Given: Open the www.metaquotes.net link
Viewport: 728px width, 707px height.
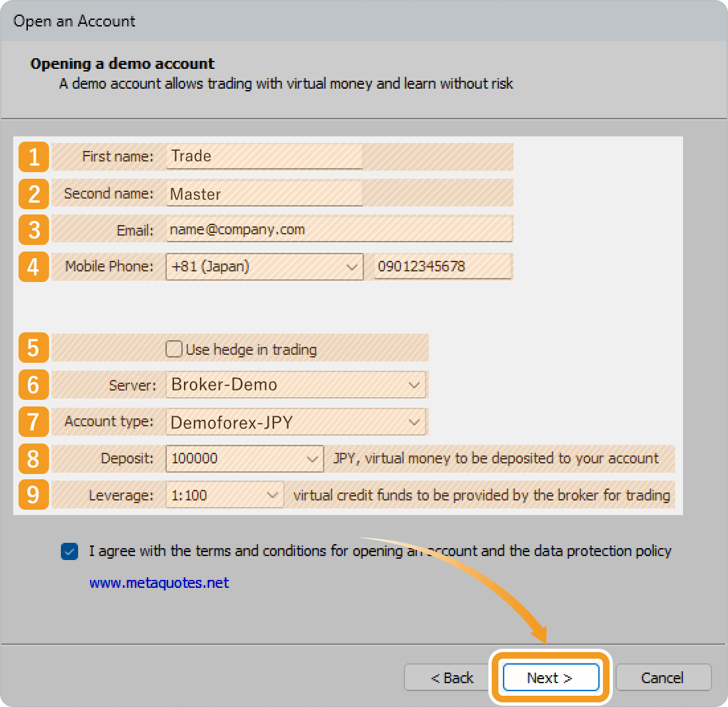Looking at the screenshot, I should pyautogui.click(x=159, y=583).
